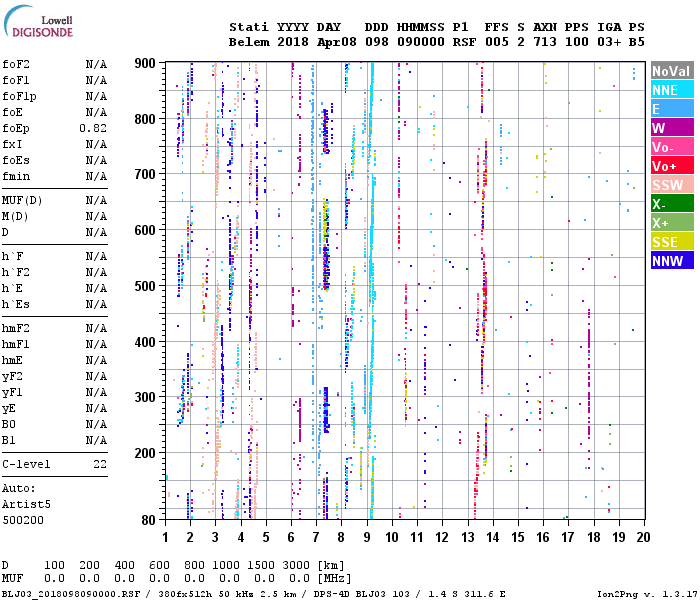Click the yF1 parameter label
The width and height of the screenshot is (700, 600).
(x=12, y=393)
